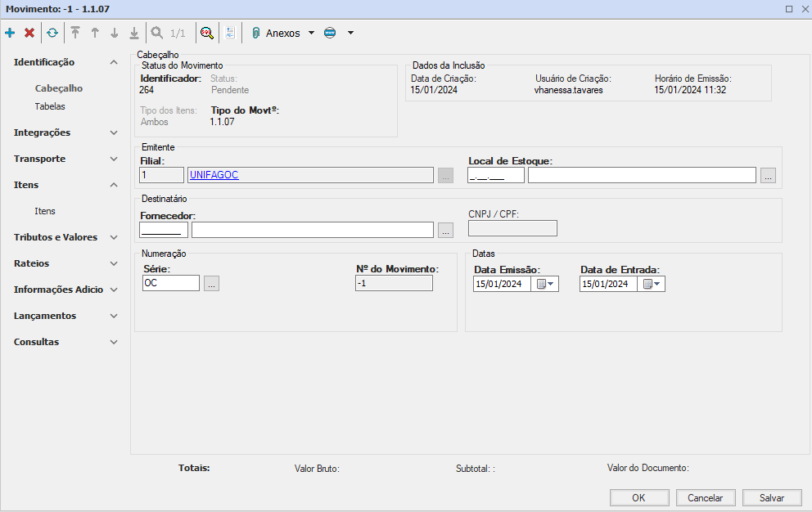Click the refresh icon in the toolbar

coord(52,33)
